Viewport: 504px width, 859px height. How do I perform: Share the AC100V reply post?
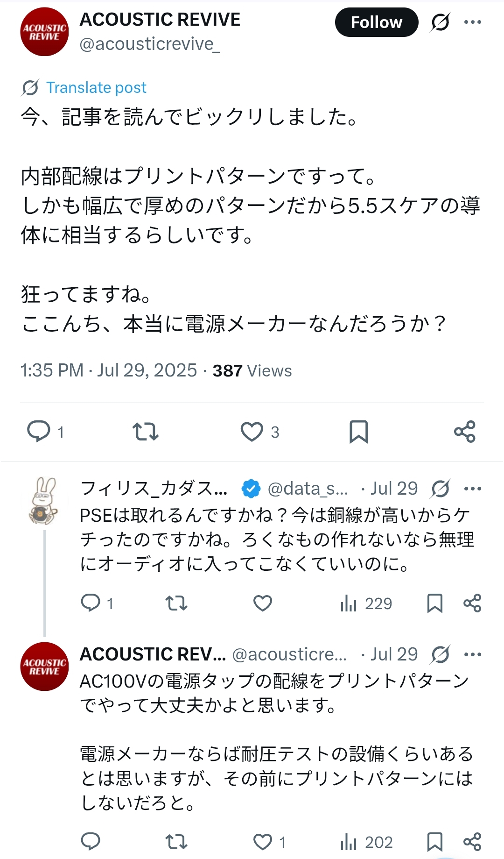tap(472, 842)
